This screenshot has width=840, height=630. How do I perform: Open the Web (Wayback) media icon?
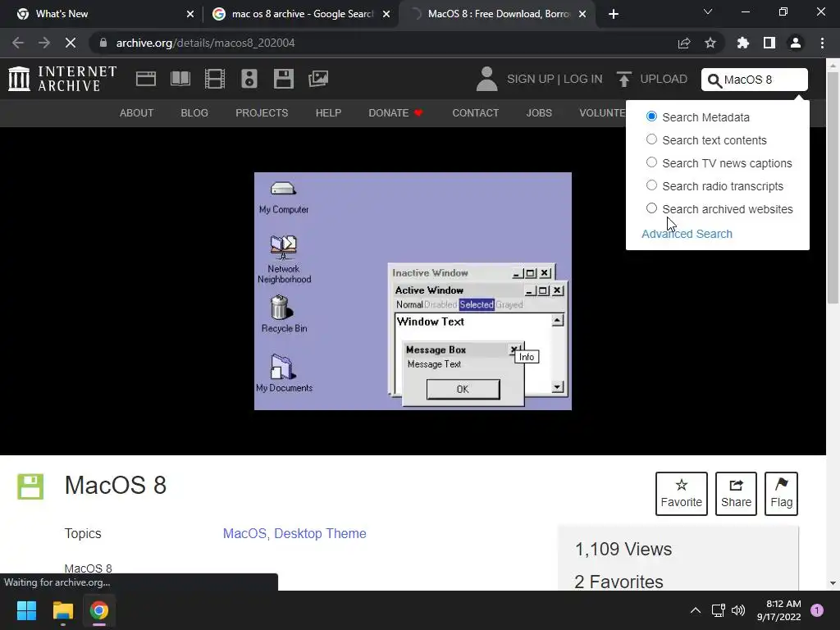(x=146, y=79)
